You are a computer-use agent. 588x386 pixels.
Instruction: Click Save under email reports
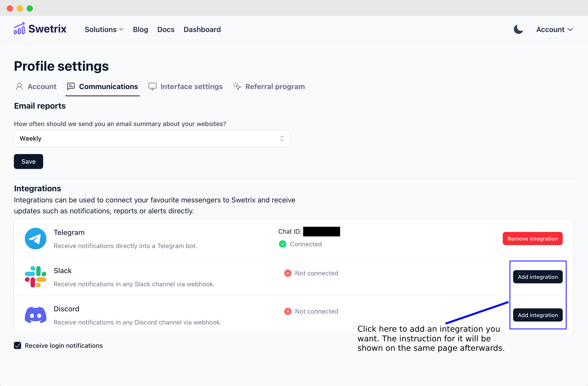(28, 161)
